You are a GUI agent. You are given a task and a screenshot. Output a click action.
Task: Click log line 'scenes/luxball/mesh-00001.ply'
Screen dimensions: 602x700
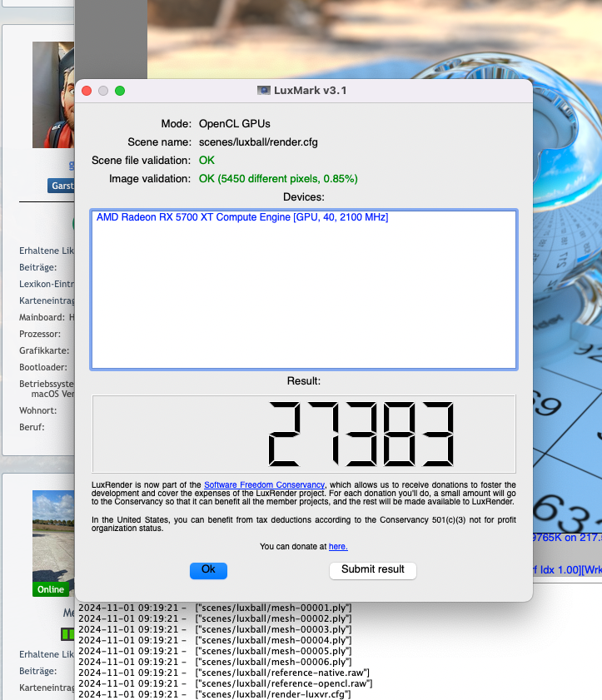click(215, 608)
